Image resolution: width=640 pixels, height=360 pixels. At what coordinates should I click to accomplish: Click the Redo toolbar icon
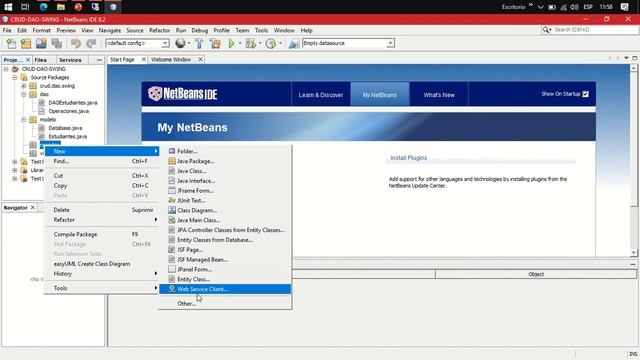[91, 43]
